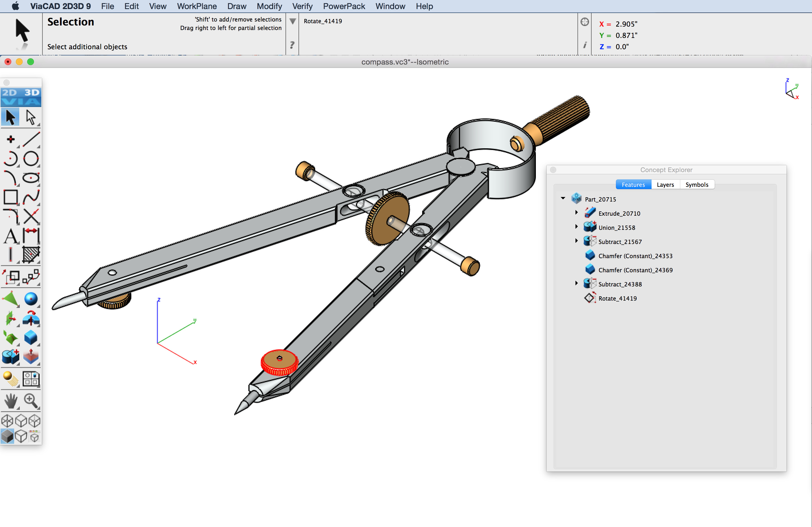Screen dimensions: 812x527
Task: Activate the Rectangle tool
Action: tap(10, 197)
